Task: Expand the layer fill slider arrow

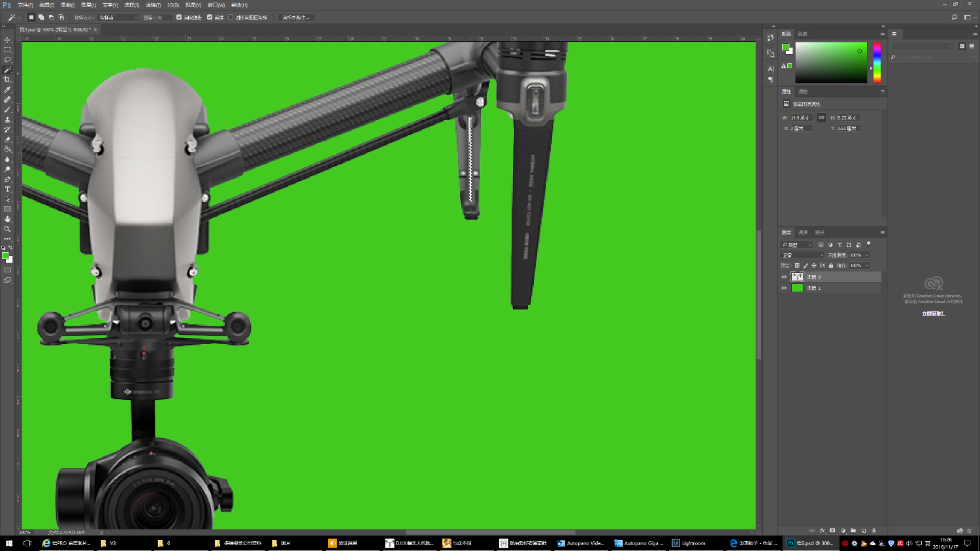Action: tap(868, 266)
